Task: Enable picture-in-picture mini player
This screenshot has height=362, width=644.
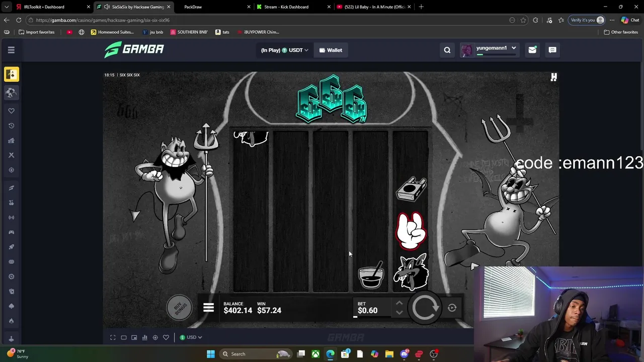Action: pyautogui.click(x=134, y=337)
